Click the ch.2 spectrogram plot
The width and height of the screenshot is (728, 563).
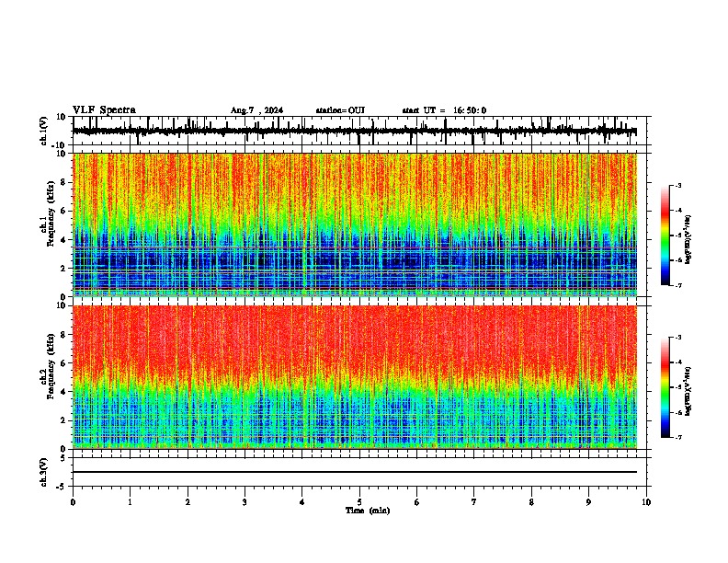coord(355,377)
